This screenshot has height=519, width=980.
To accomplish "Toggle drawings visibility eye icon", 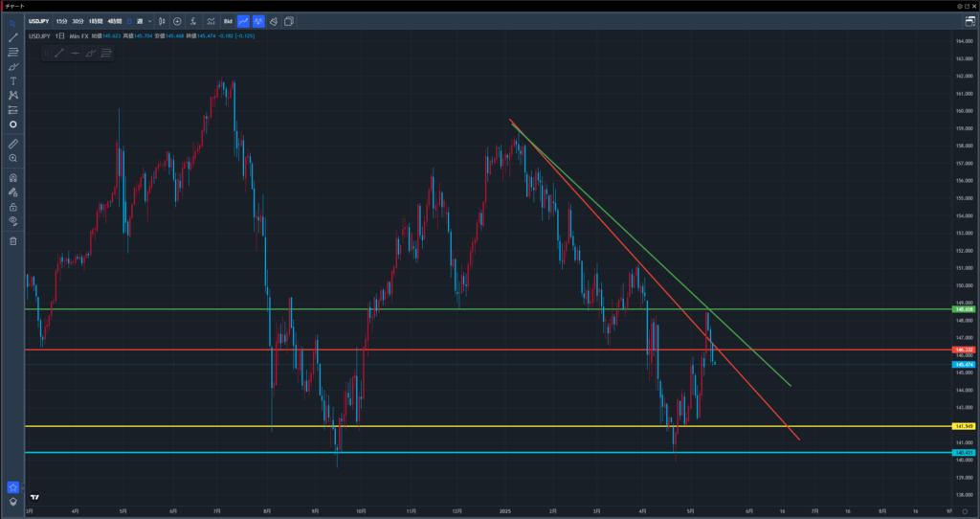I will tap(12, 221).
